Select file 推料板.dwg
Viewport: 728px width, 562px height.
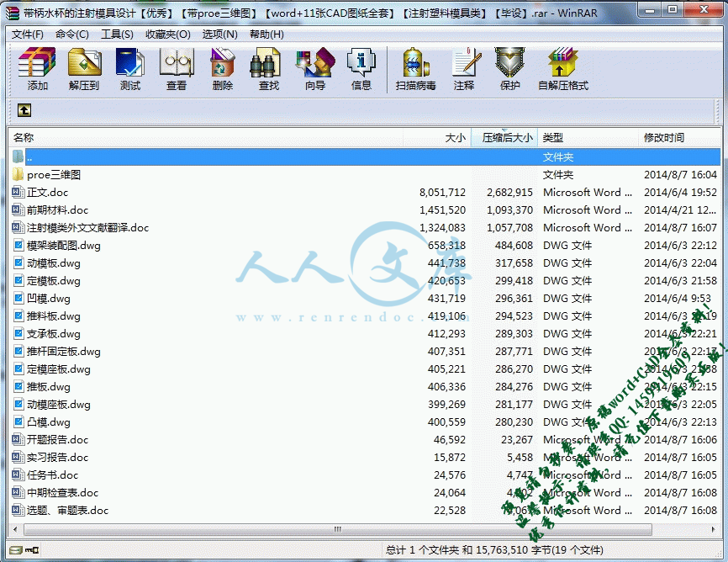click(54, 315)
